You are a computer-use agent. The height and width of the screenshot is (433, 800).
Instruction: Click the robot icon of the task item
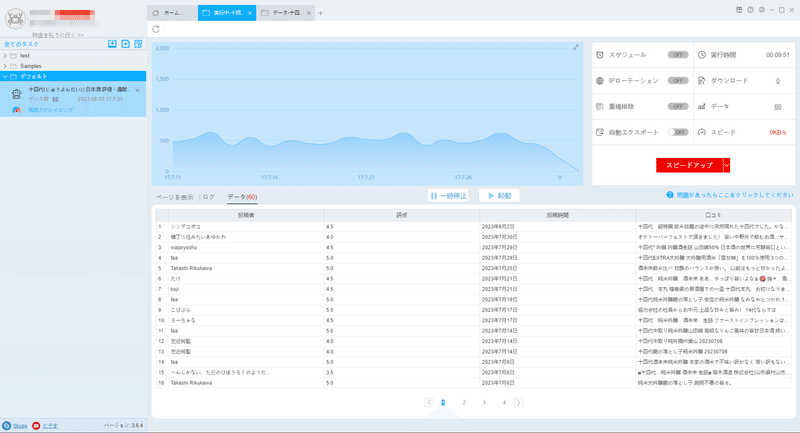(x=16, y=94)
